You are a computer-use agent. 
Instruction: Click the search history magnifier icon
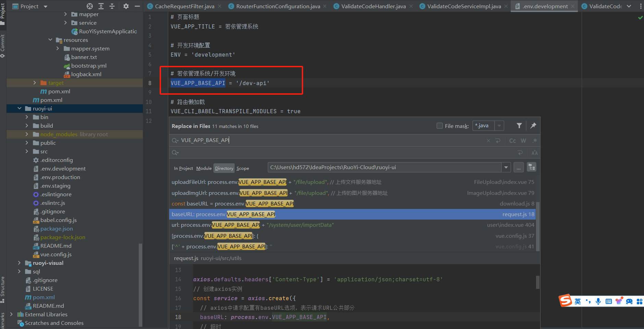175,140
